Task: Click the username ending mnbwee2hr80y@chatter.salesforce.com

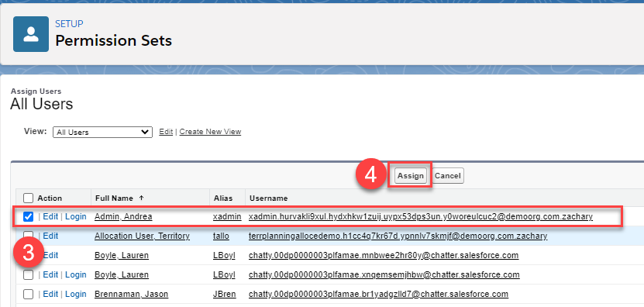Action: point(384,255)
